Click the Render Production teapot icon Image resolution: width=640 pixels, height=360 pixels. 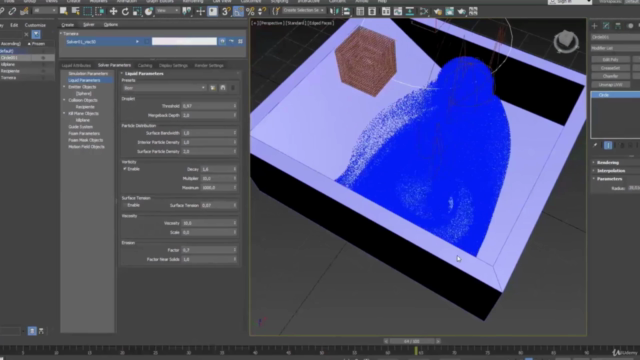(462, 11)
